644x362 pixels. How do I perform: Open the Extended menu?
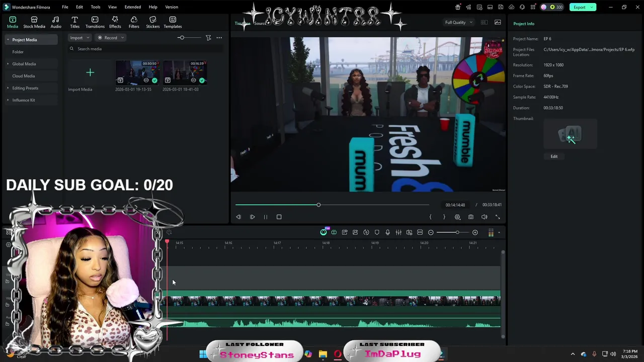coord(133,7)
